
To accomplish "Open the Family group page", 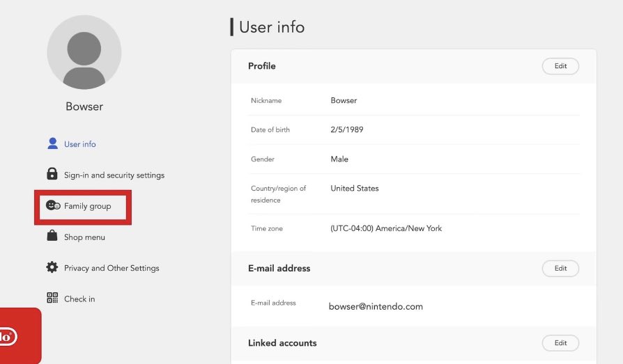I will coord(87,206).
